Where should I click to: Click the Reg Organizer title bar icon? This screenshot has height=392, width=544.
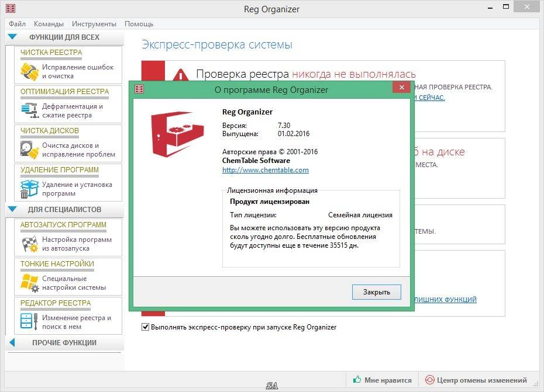(x=11, y=8)
